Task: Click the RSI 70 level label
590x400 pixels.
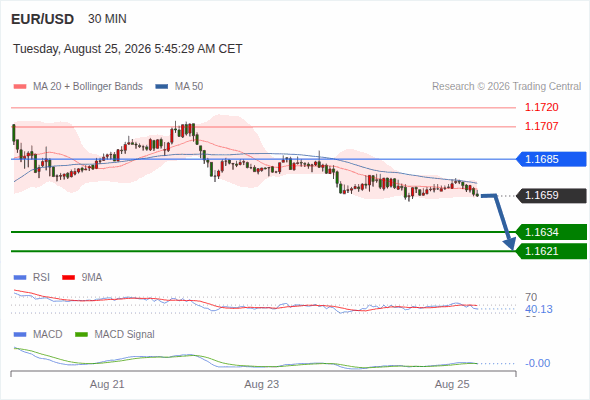Action: click(531, 297)
